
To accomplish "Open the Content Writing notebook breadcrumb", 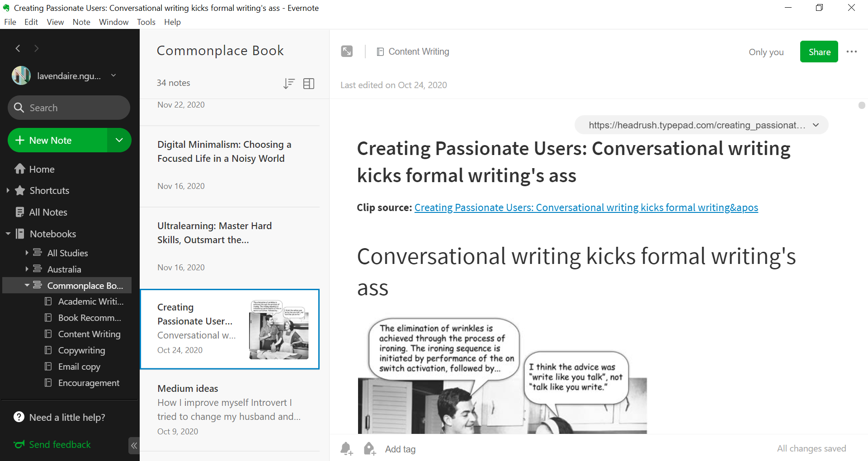I will point(419,52).
